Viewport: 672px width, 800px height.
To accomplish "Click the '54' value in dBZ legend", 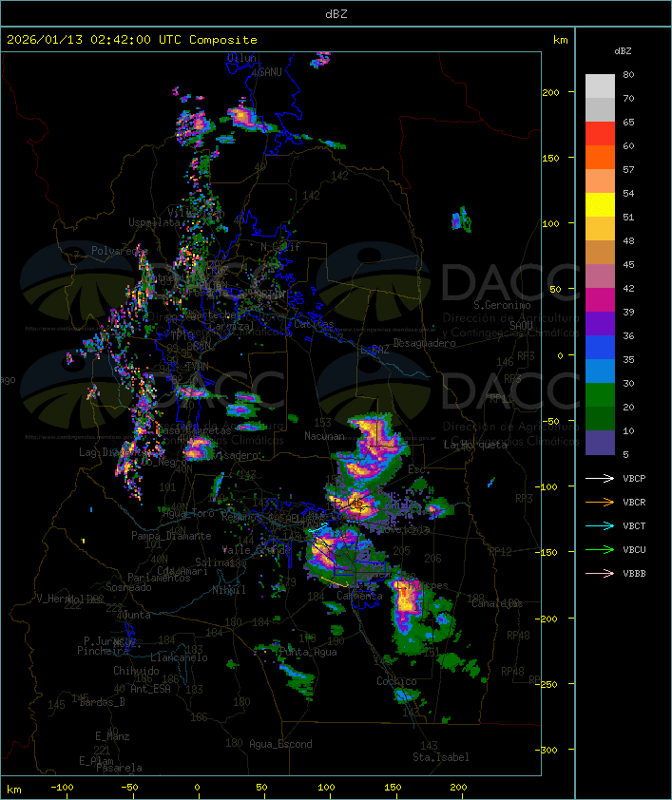I will pyautogui.click(x=628, y=194).
